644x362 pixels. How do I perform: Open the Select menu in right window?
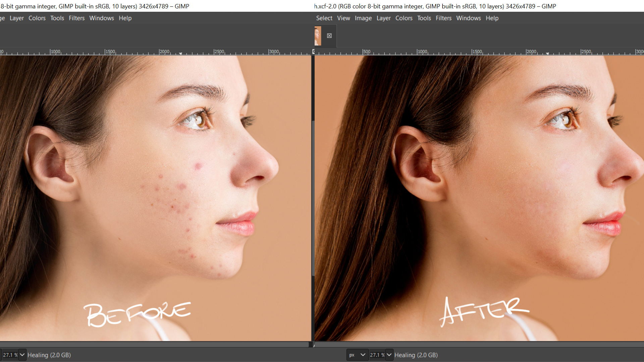[x=324, y=18]
